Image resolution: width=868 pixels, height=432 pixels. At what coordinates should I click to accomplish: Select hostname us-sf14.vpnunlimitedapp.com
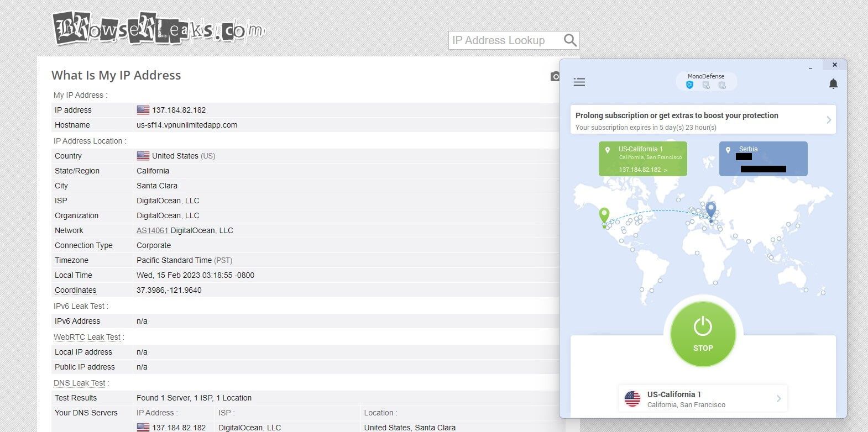pos(187,125)
